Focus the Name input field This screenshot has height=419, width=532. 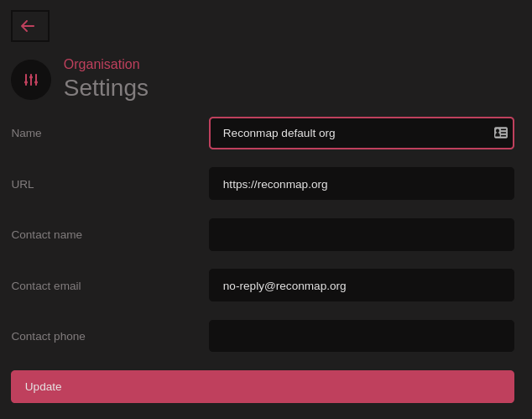point(362,134)
